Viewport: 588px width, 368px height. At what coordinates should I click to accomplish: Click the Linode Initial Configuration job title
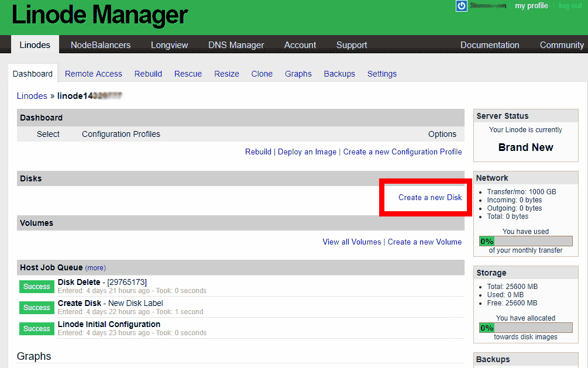point(109,324)
